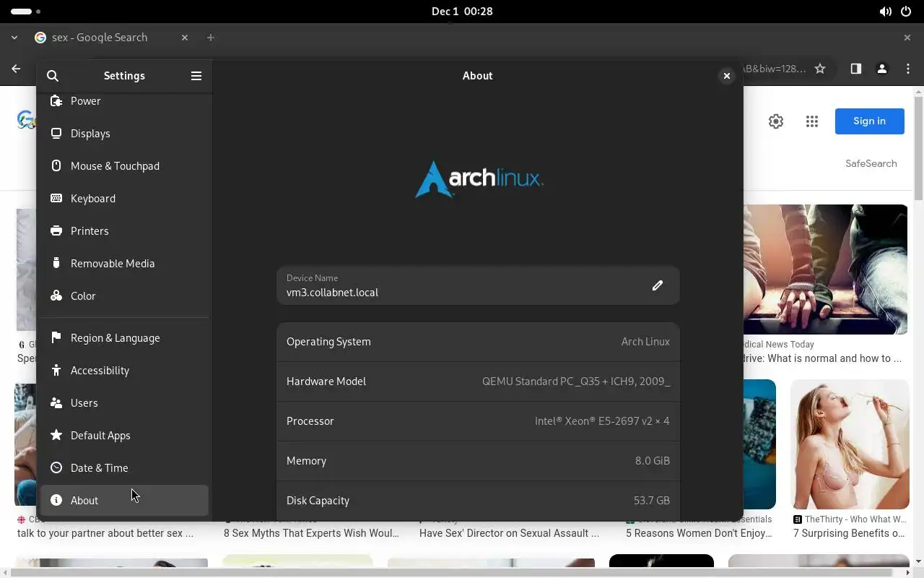Viewport: 924px width, 578px height.
Task: Click the Hardware Model row
Action: 478,381
